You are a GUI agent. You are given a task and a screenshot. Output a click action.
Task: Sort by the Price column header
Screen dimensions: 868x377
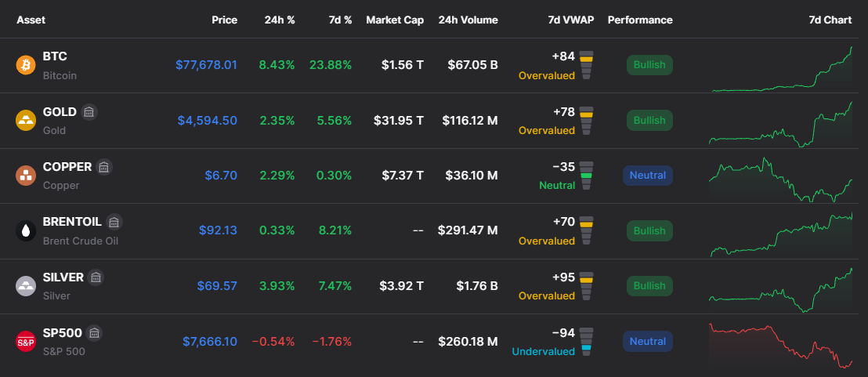[224, 20]
